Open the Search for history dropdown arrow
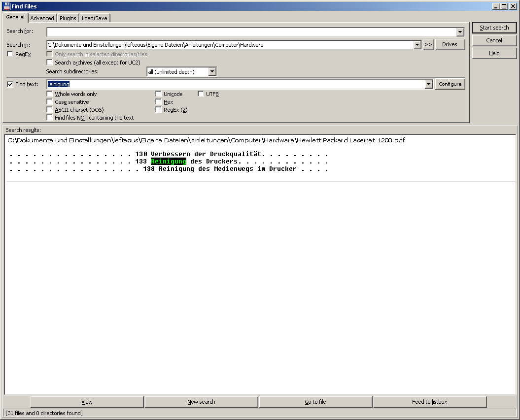The width and height of the screenshot is (520, 420). [x=460, y=32]
